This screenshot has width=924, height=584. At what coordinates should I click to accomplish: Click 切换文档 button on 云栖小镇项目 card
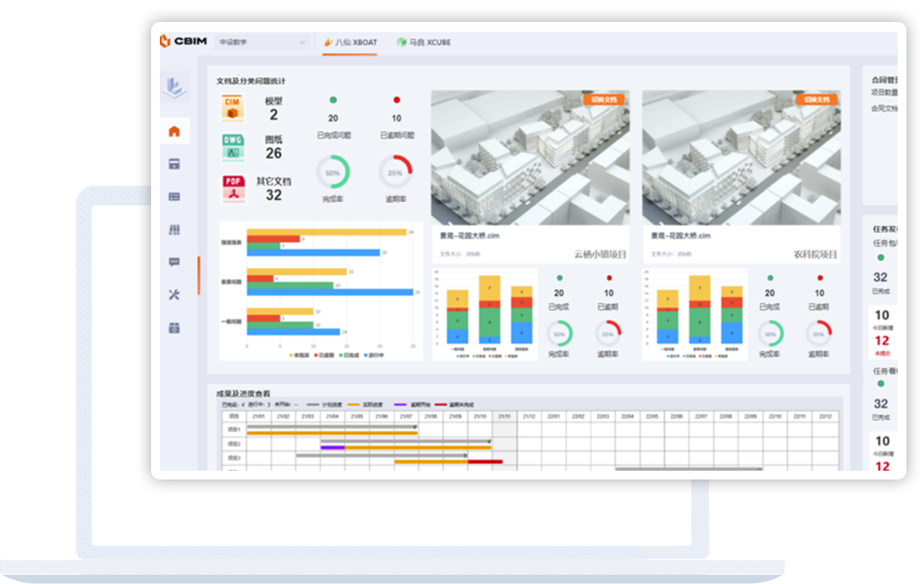pyautogui.click(x=603, y=99)
